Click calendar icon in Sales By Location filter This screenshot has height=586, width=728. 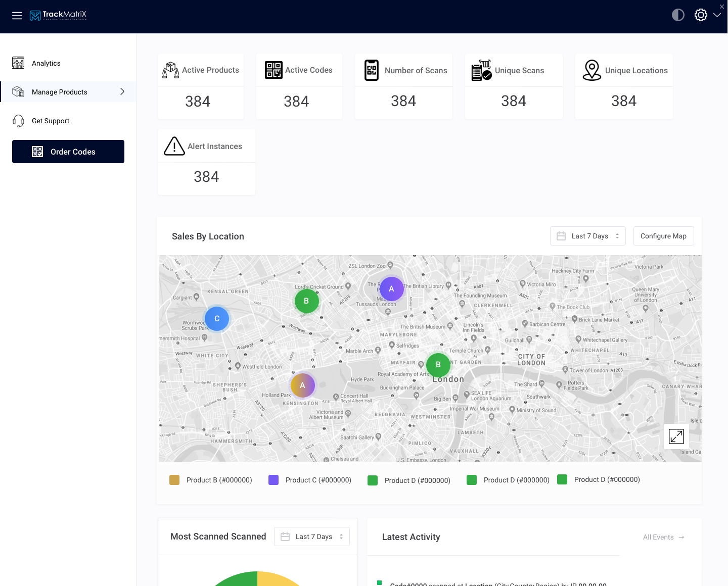click(x=561, y=236)
